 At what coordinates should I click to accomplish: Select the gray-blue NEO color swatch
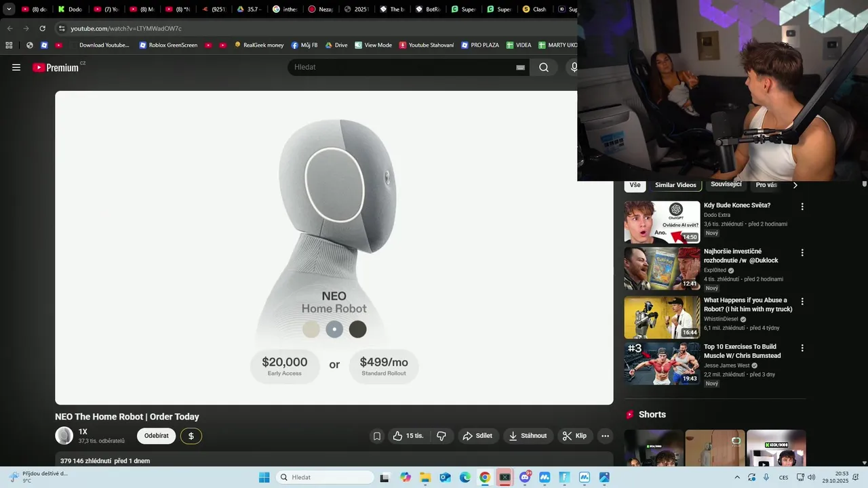[334, 329]
